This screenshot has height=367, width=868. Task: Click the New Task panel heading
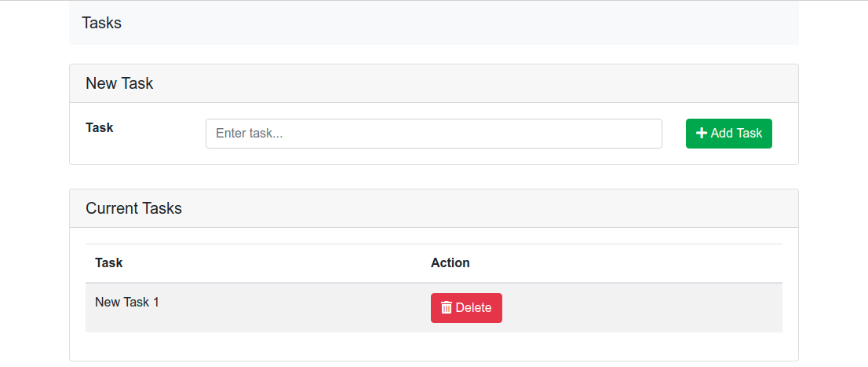[119, 83]
